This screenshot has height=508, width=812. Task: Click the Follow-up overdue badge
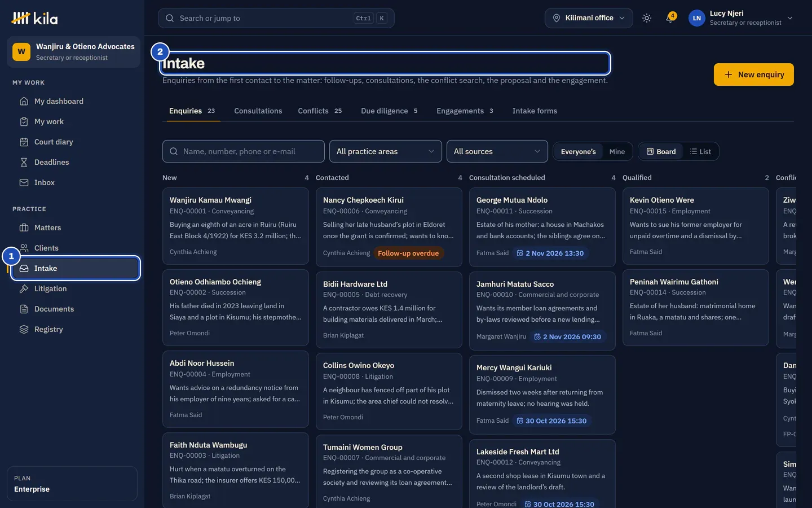[408, 253]
